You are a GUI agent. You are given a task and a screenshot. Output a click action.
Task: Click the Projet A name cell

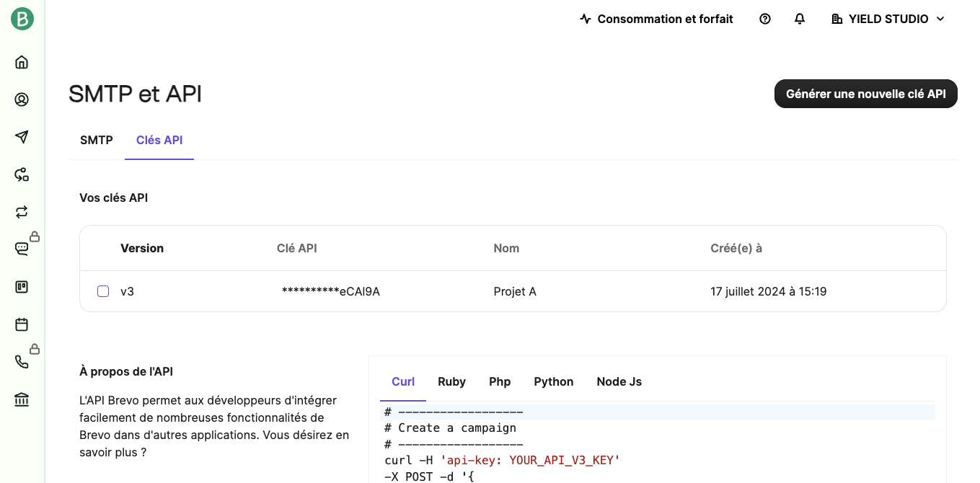tap(515, 291)
